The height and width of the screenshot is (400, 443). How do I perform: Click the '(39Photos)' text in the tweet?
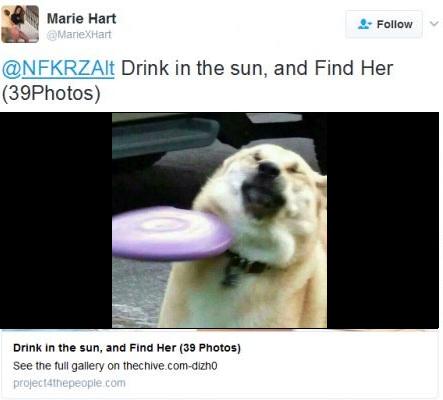[x=51, y=93]
